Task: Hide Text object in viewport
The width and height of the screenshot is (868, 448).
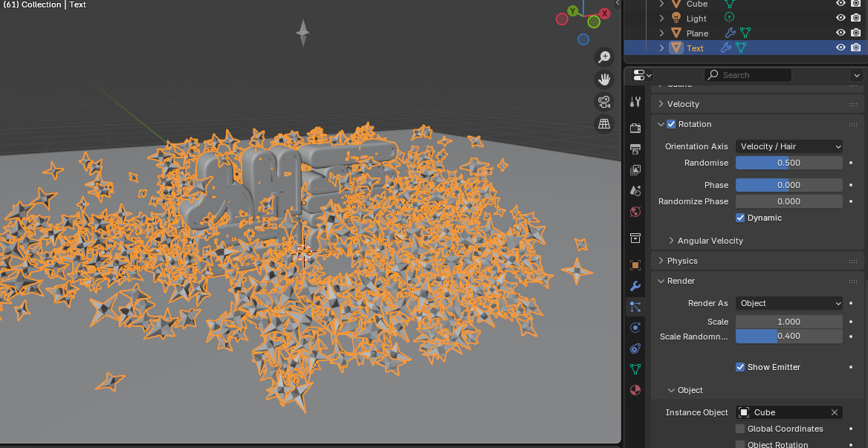Action: click(841, 48)
